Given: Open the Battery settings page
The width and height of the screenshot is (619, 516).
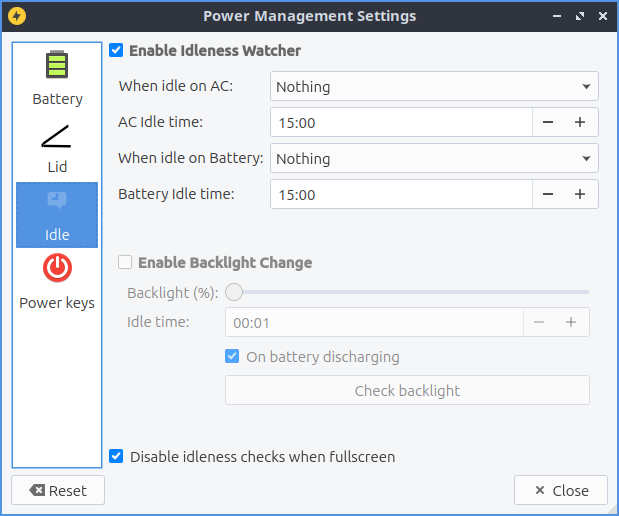Looking at the screenshot, I should (x=57, y=78).
